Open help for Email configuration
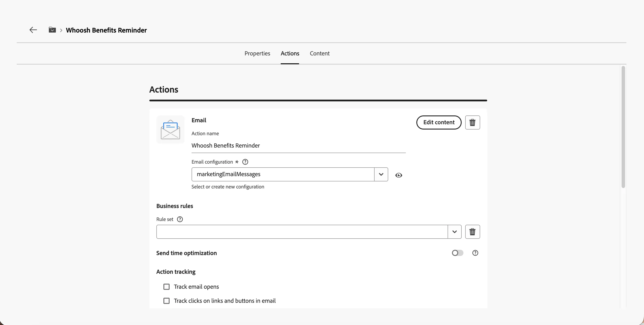Image resolution: width=644 pixels, height=325 pixels. (245, 162)
